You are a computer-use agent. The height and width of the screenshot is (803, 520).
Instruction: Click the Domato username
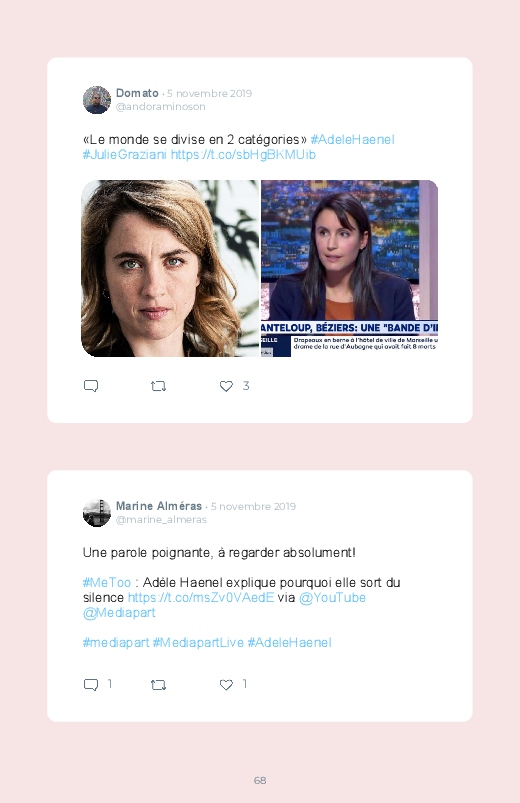(137, 93)
